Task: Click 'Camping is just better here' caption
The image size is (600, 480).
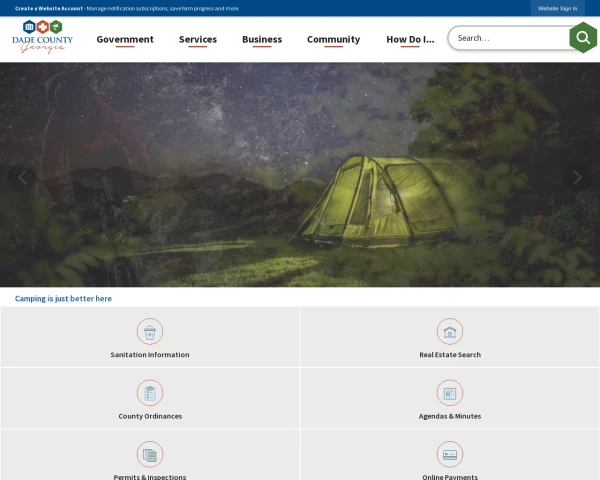Action: 63,299
